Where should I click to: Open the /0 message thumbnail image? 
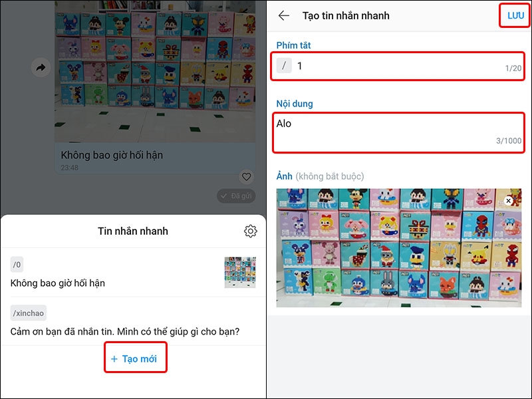[240, 273]
